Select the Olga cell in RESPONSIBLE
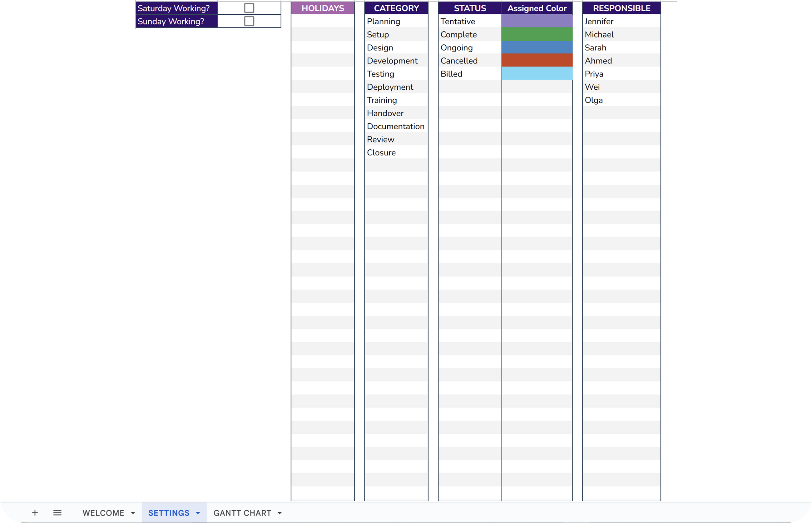 (621, 100)
